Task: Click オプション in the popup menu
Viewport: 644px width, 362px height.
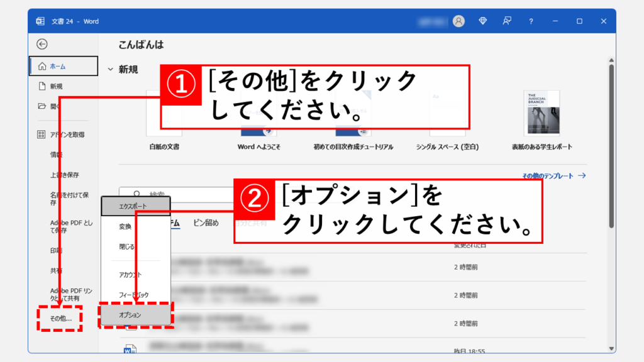Action: 136,315
